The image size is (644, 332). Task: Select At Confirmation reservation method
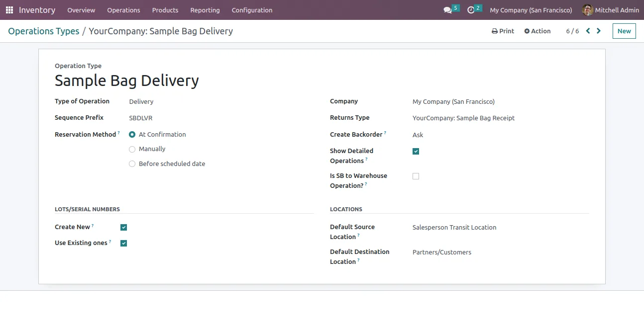tap(132, 135)
